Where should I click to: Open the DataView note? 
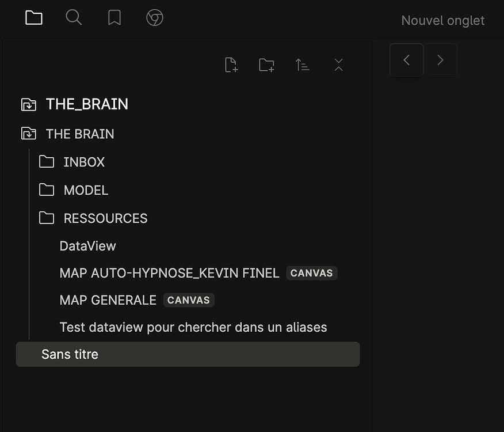[x=87, y=246]
